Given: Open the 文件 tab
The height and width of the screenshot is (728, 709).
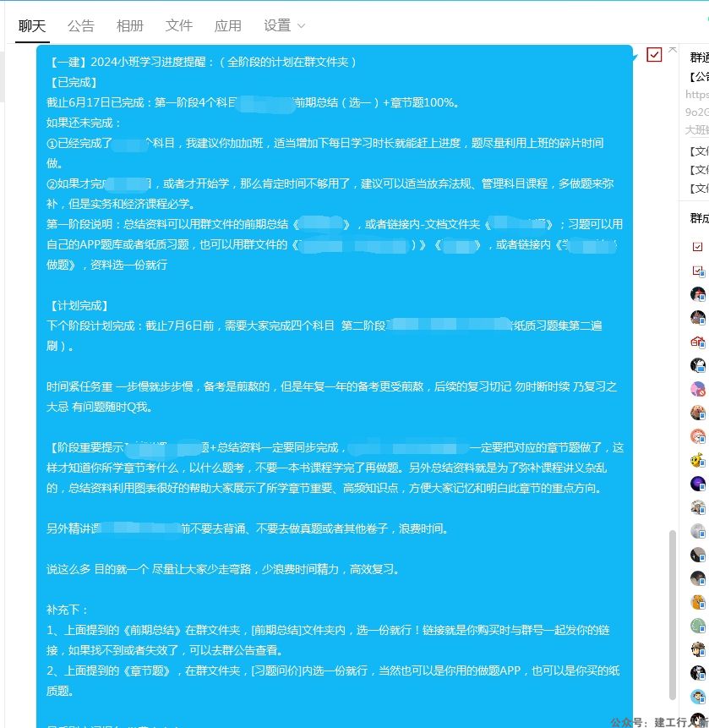Looking at the screenshot, I should (178, 26).
